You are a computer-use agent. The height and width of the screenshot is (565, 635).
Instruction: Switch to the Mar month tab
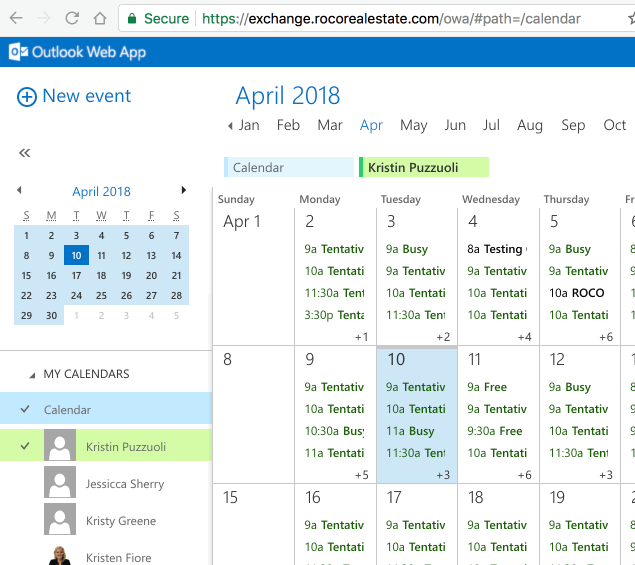click(x=330, y=125)
